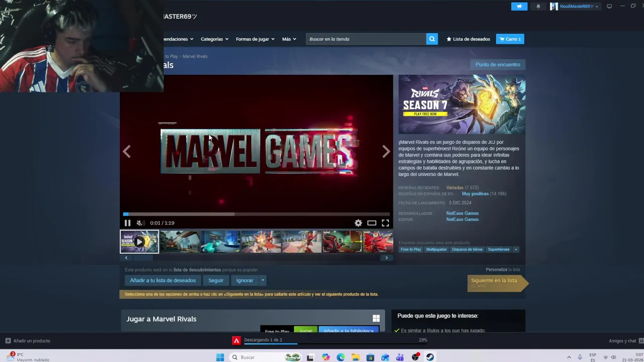The image size is (644, 362).
Task: Open Copilot from the taskbar
Action: coord(326,357)
